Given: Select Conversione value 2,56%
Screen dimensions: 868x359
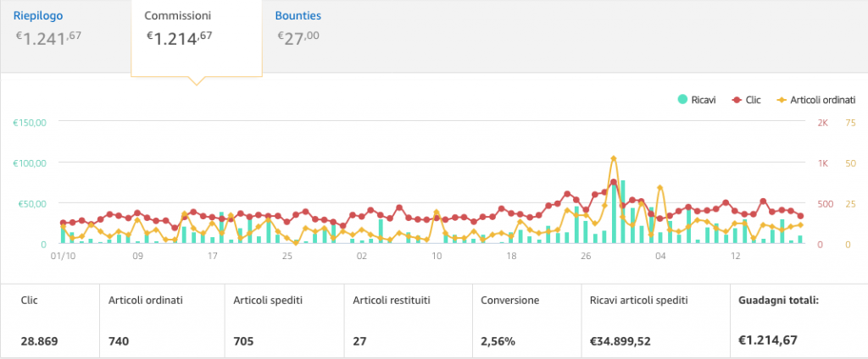Looking at the screenshot, I should pyautogui.click(x=498, y=341).
